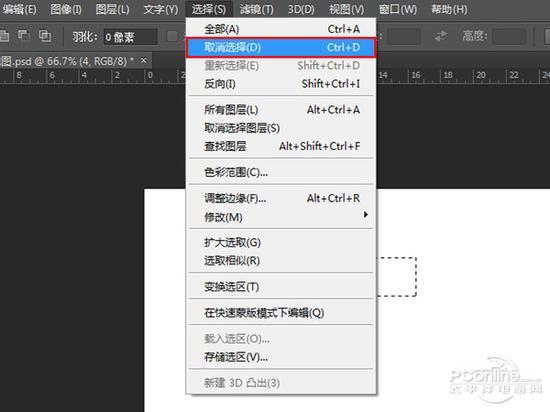Click the 高度 height input field

click(x=509, y=36)
